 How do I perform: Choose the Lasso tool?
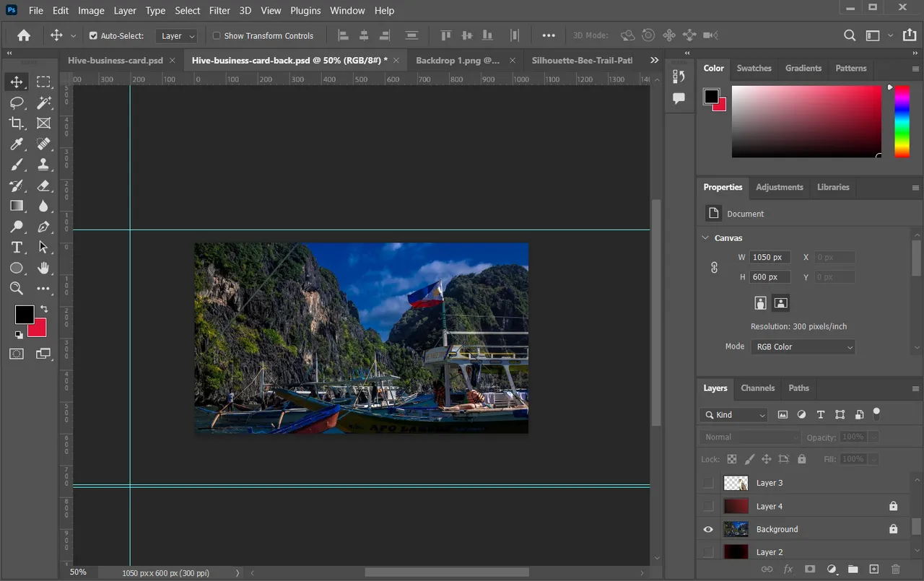(x=17, y=102)
